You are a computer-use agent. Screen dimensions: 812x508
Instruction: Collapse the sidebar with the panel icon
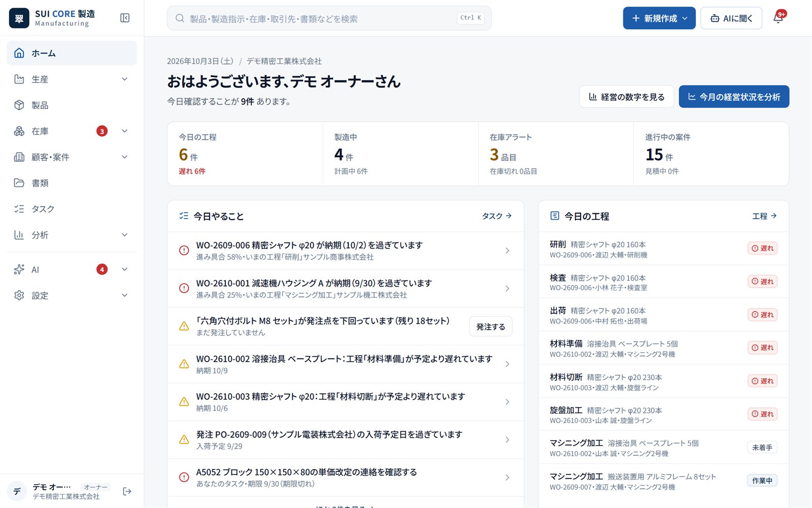point(125,18)
